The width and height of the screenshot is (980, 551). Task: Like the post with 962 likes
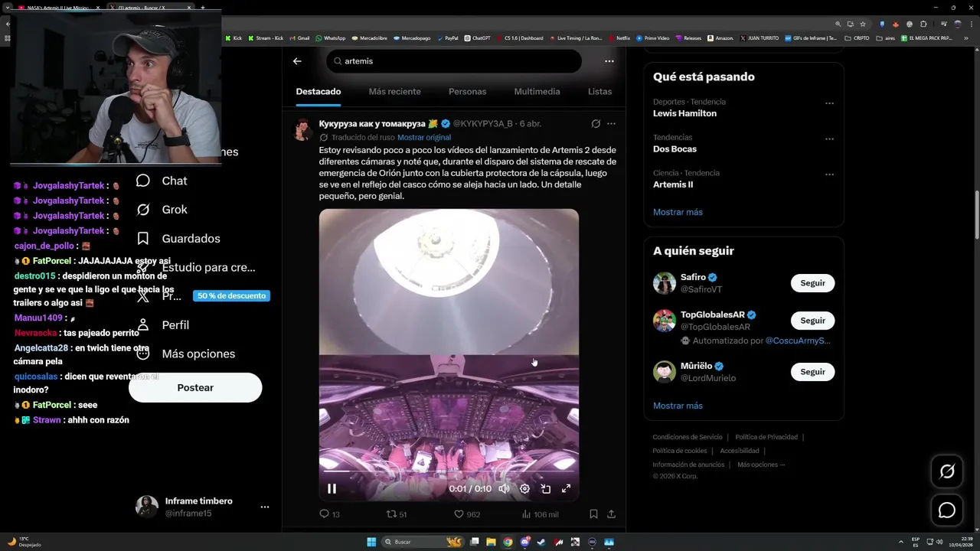tap(467, 514)
